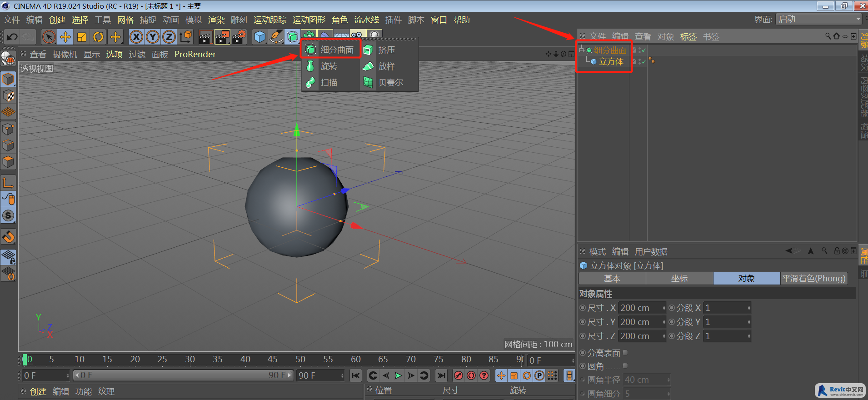Click the timeline preview range slider bar
Viewport: 868px width, 400px height.
(x=183, y=375)
